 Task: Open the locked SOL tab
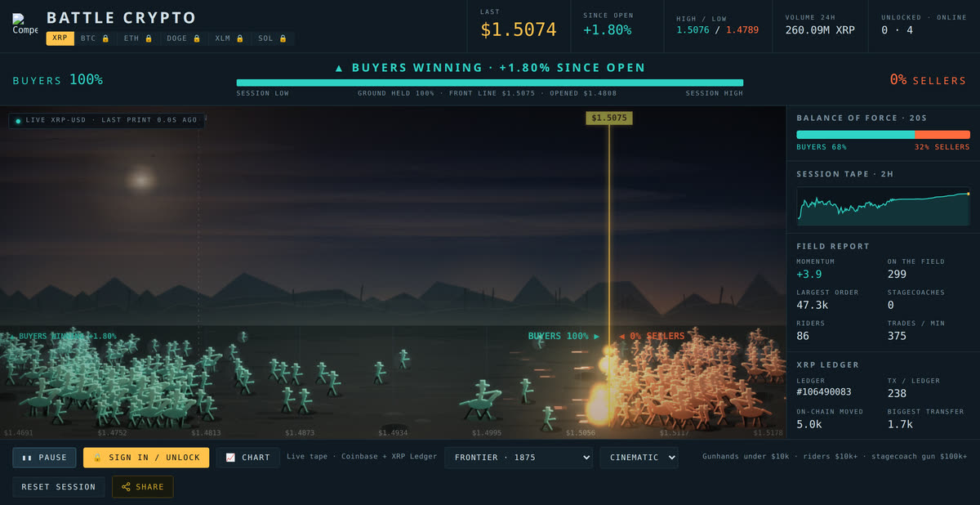273,38
